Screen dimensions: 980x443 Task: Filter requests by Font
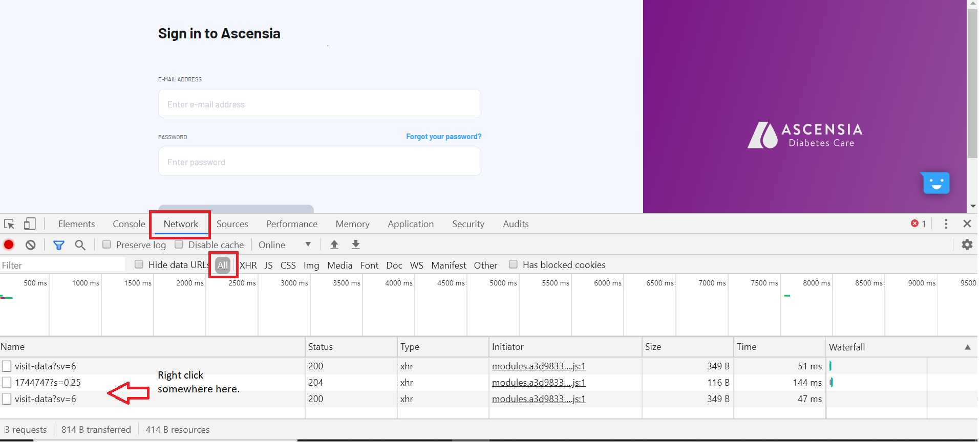(370, 265)
